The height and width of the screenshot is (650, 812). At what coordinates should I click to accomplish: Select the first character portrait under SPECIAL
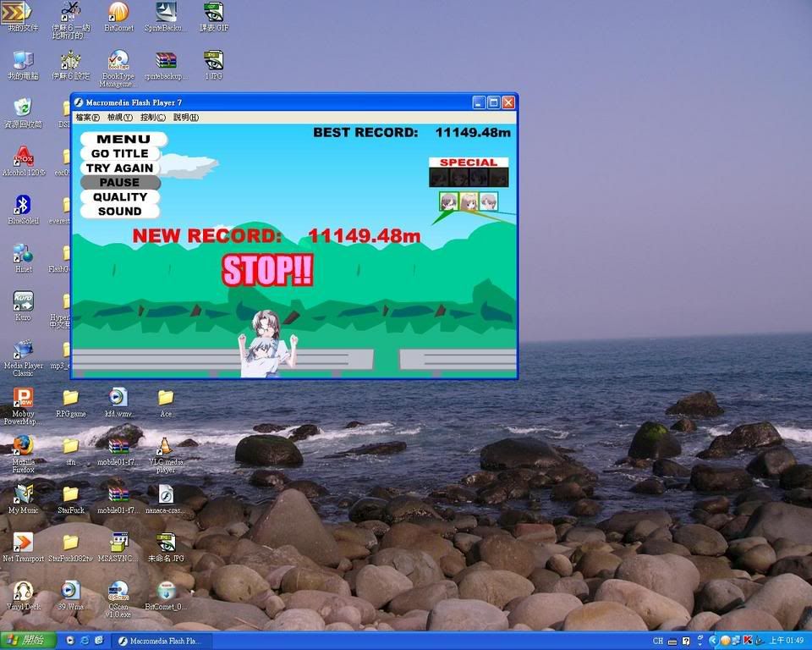[x=448, y=201]
